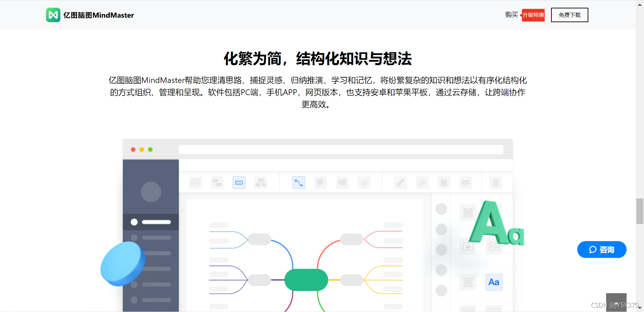The height and width of the screenshot is (312, 644).
Task: Click the mind map product illustration
Action: 313,225
